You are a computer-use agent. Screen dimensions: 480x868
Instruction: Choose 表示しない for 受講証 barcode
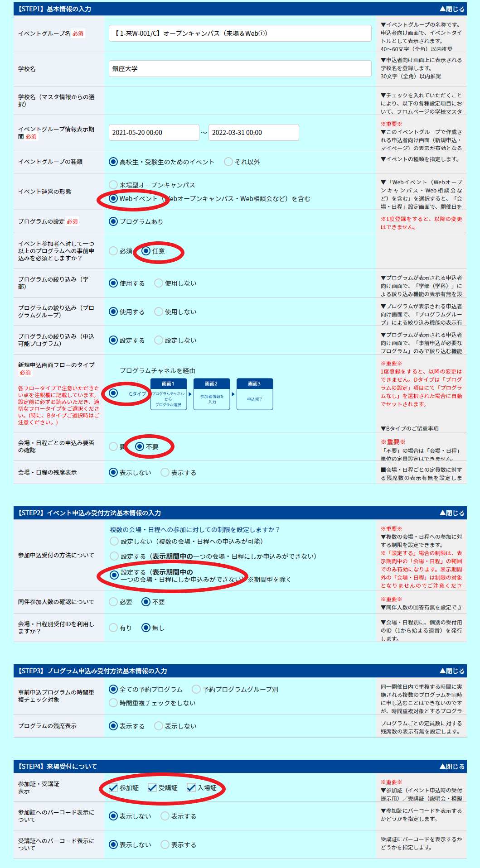point(114,844)
